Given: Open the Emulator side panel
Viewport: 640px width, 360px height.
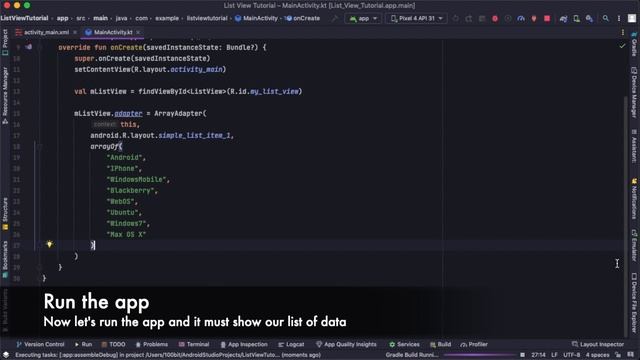Looking at the screenshot, I should 634,245.
